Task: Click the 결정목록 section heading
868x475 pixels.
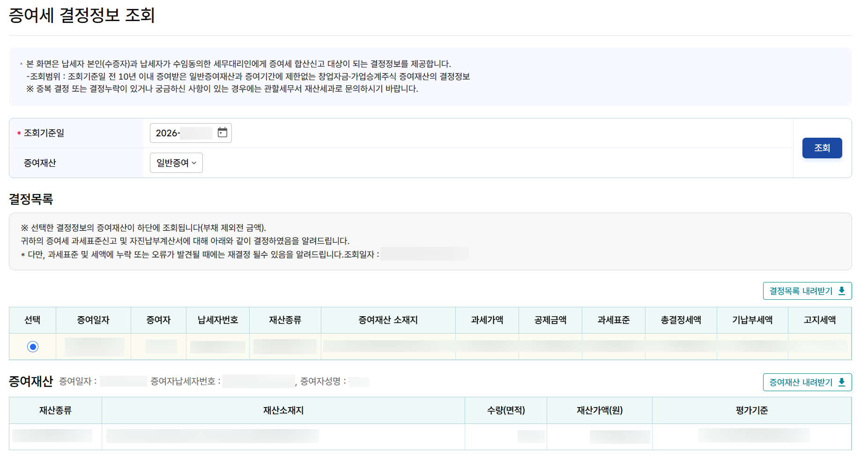Action: pyautogui.click(x=31, y=199)
